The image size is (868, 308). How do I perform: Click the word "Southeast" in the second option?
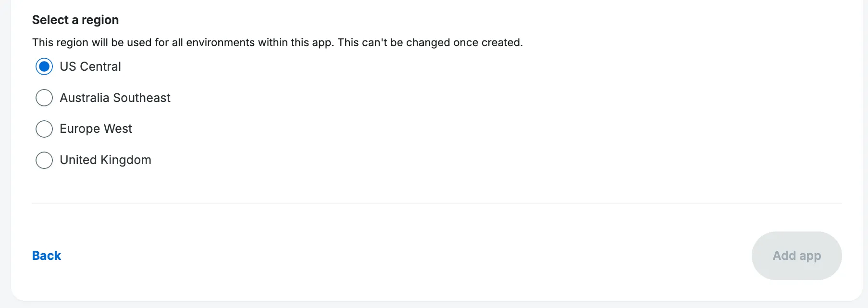coord(142,98)
